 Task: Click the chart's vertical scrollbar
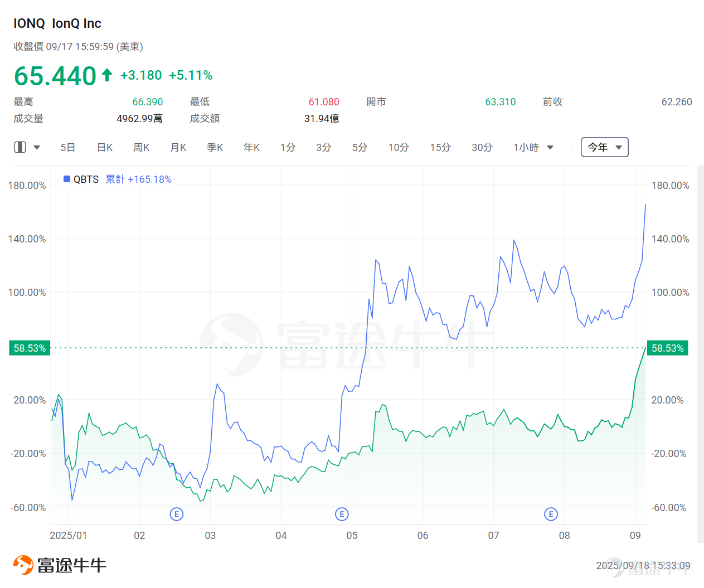(701, 354)
